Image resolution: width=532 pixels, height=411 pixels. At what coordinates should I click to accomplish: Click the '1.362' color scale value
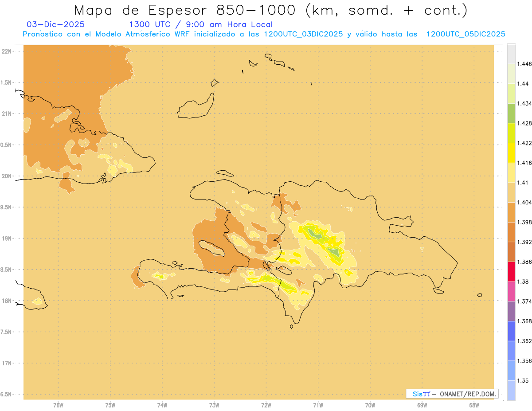tap(524, 341)
